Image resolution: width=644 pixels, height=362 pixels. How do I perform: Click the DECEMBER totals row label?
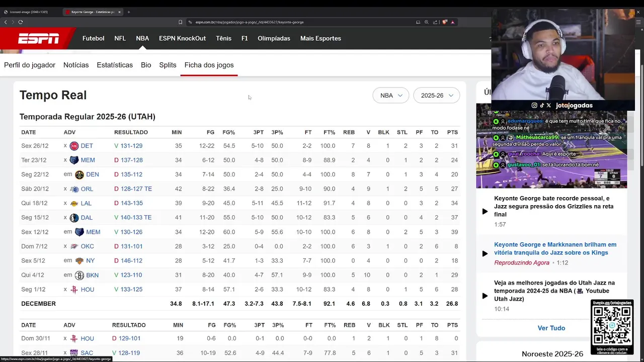38,304
